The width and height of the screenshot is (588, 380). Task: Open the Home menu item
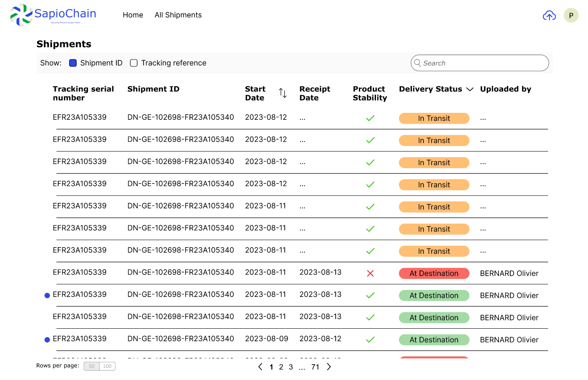133,15
